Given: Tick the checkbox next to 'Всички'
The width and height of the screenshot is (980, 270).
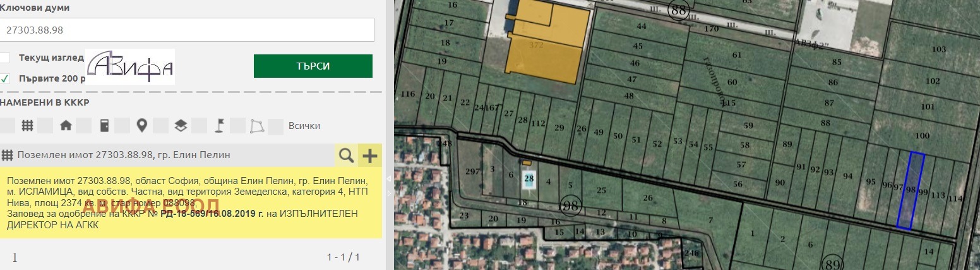Looking at the screenshot, I should (276, 125).
